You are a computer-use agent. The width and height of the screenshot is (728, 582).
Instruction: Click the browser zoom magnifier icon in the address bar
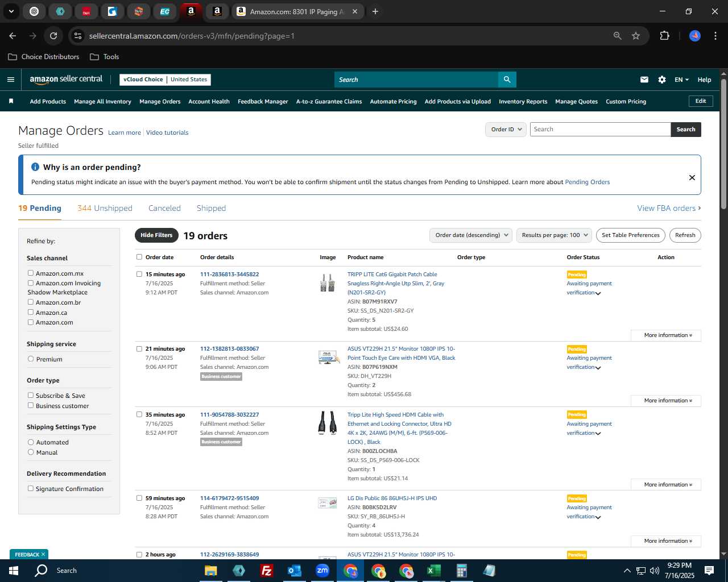pyautogui.click(x=618, y=36)
